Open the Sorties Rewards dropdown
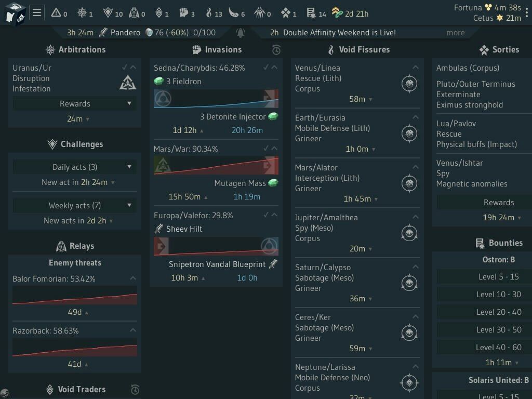 pos(484,202)
